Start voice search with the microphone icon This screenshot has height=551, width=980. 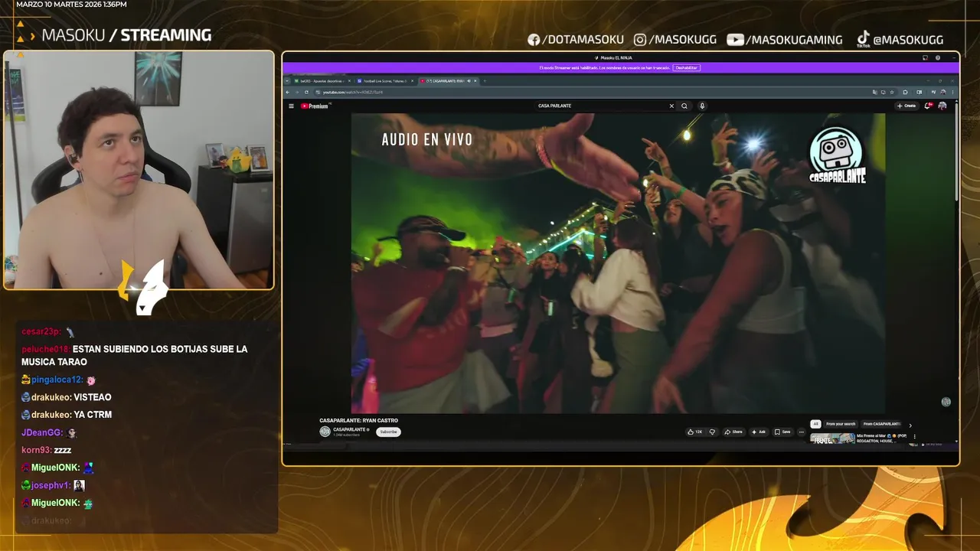[702, 106]
